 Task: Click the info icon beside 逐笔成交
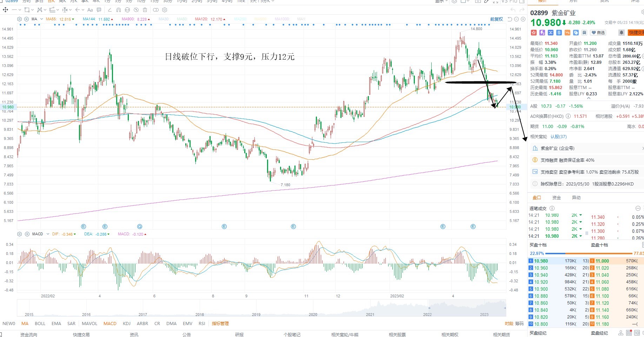tap(552, 208)
